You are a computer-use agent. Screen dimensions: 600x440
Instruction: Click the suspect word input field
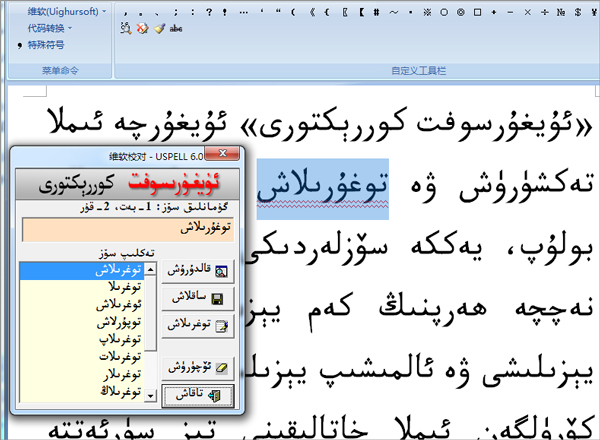(128, 229)
